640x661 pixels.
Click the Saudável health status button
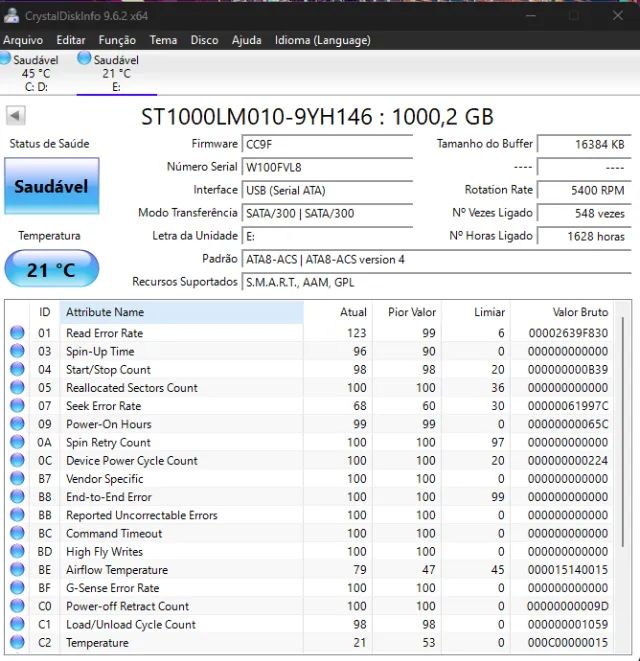52,186
